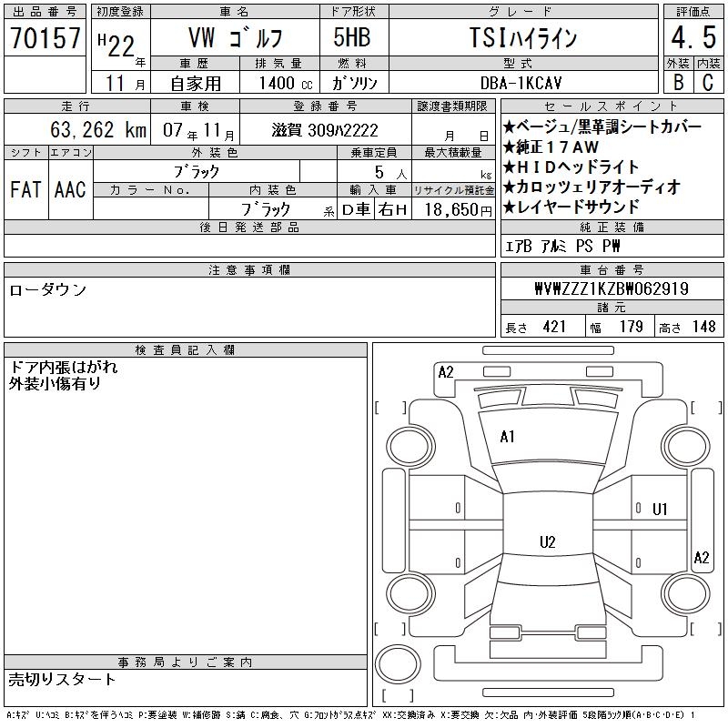
Task: Click recycle deposit 18,650円
Action: (459, 210)
